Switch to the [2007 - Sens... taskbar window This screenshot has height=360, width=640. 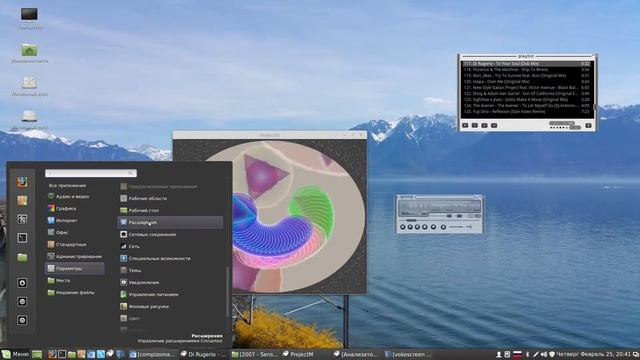(x=254, y=354)
